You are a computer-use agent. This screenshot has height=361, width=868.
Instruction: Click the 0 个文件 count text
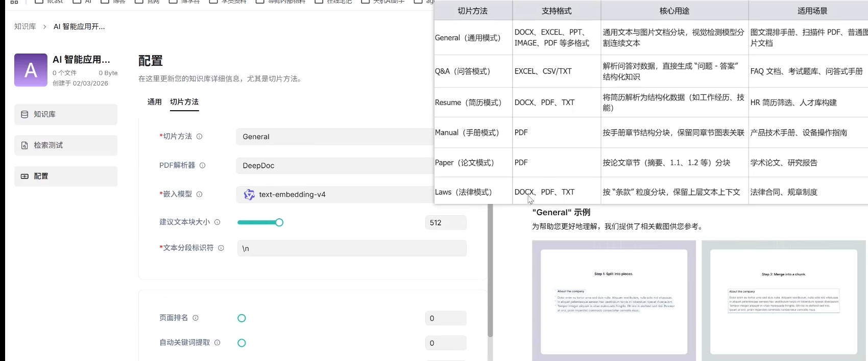pyautogui.click(x=65, y=73)
